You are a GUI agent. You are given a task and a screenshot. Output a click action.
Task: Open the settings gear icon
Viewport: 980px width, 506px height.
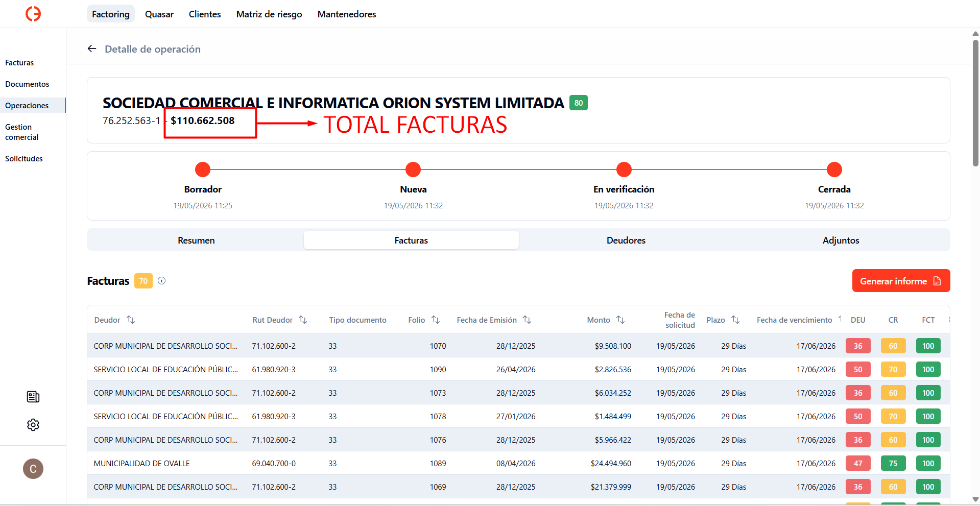[33, 425]
